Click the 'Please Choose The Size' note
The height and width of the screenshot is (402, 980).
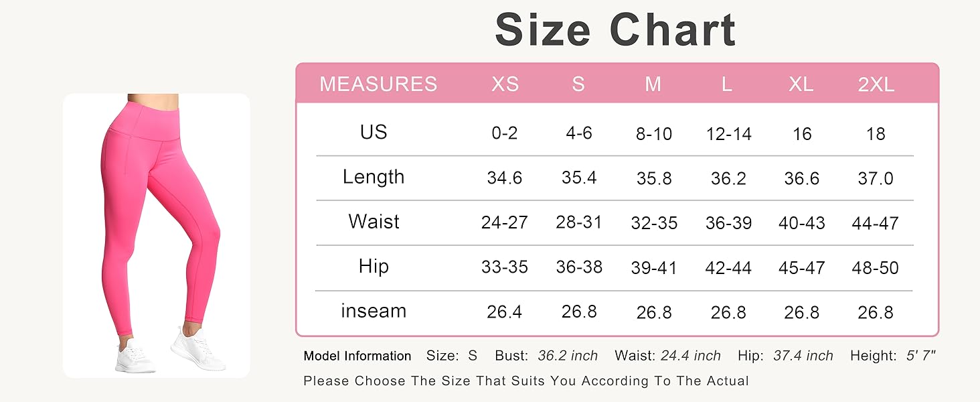point(525,381)
